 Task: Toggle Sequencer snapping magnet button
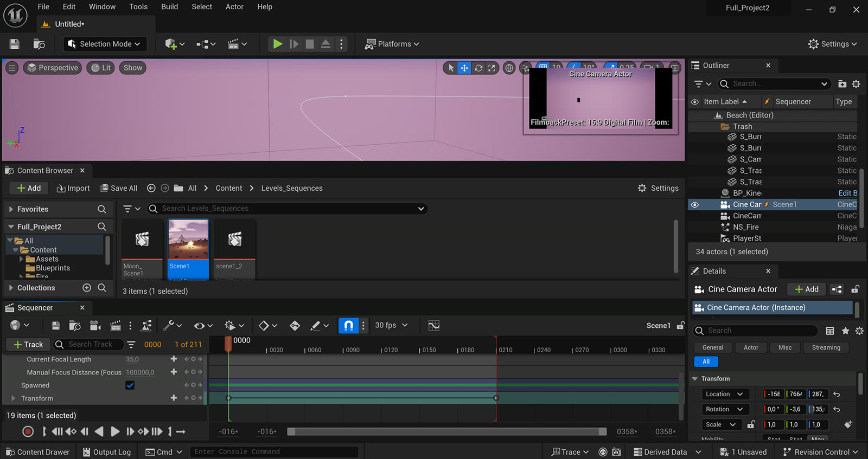point(349,325)
